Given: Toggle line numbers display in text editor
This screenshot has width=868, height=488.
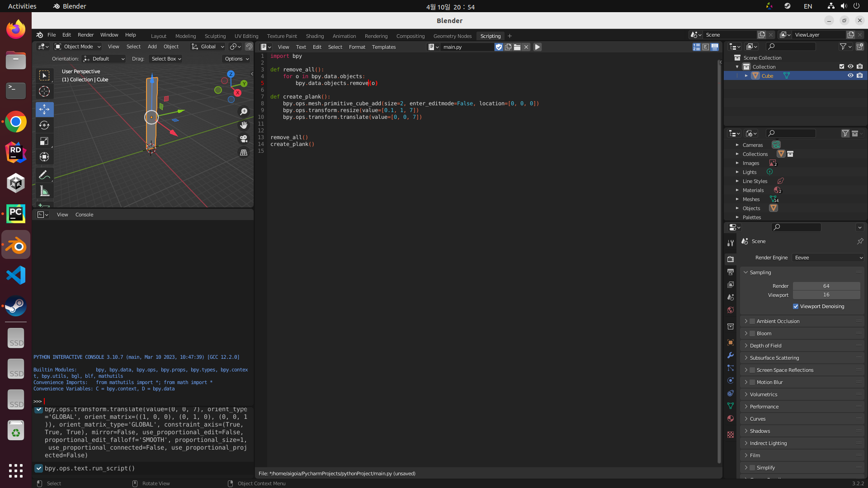Looking at the screenshot, I should pos(697,47).
